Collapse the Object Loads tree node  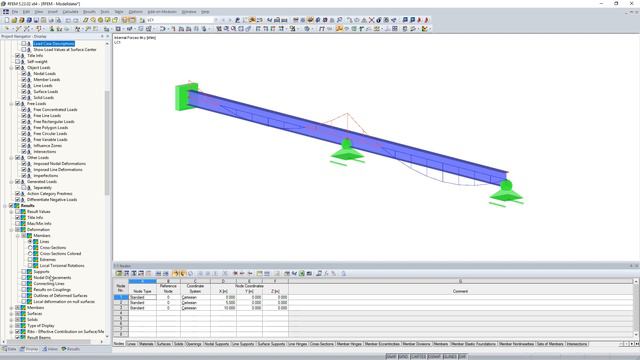11,68
